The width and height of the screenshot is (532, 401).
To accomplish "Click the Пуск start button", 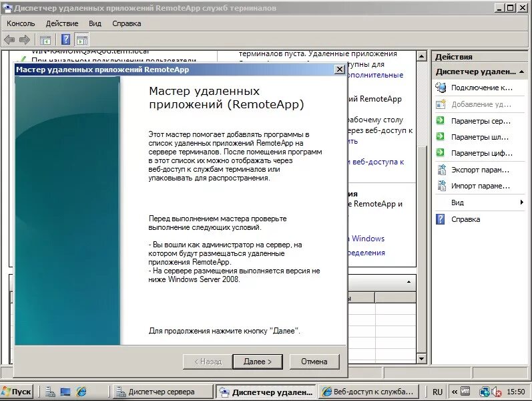I will [17, 392].
